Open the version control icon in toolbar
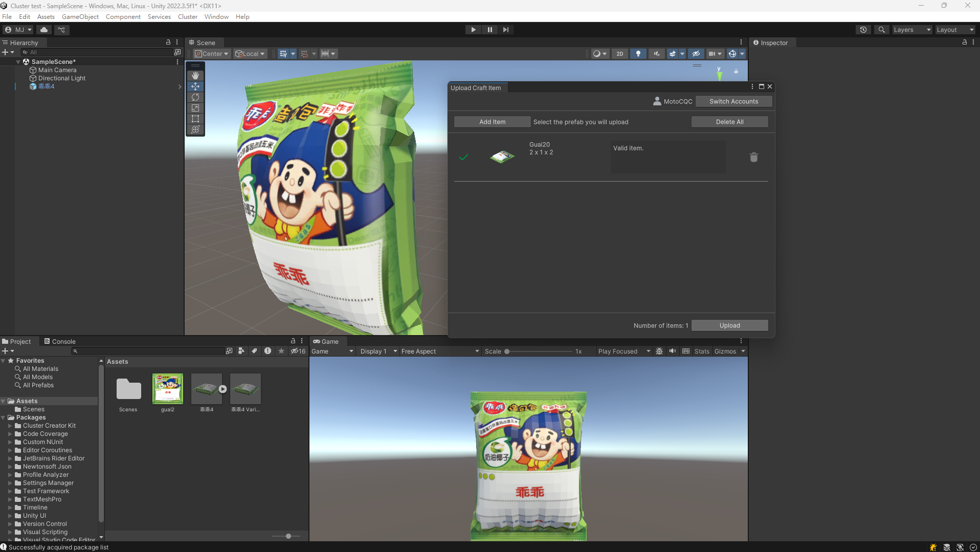 point(61,30)
